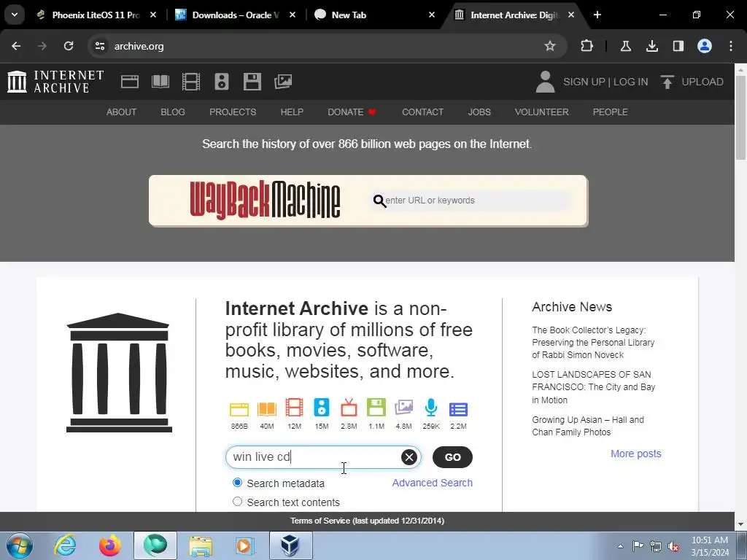Open the Collections list icon labeled 2.2M
The image size is (747, 560).
coord(458,410)
